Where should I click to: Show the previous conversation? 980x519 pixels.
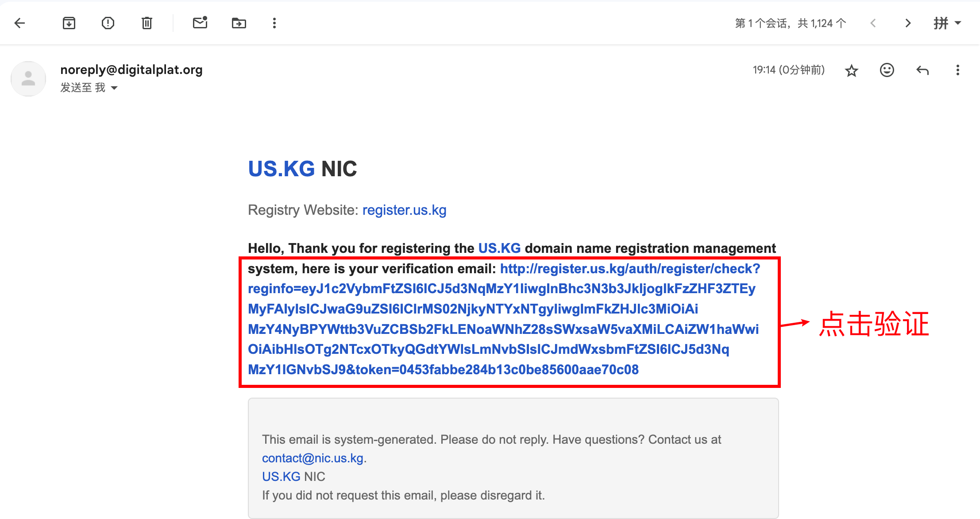point(873,23)
